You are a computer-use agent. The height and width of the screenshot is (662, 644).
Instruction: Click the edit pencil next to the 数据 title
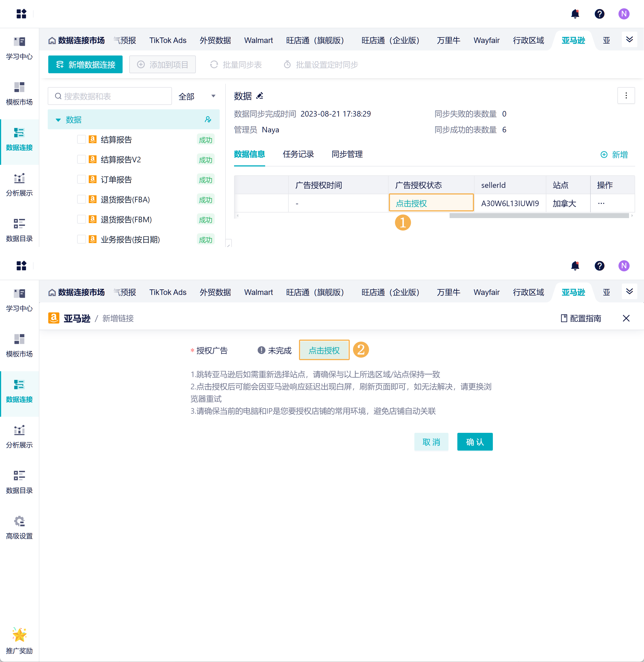point(260,96)
